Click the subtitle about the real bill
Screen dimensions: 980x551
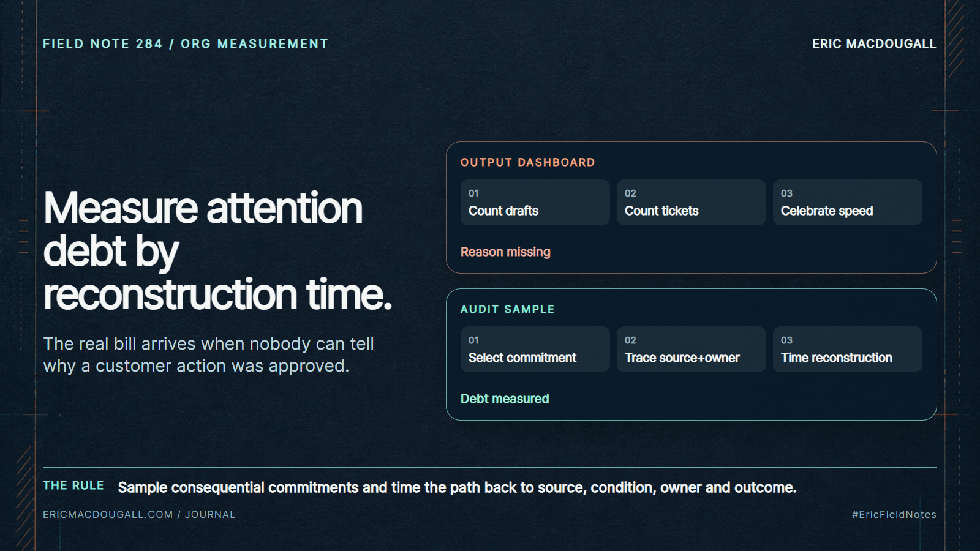coord(208,354)
